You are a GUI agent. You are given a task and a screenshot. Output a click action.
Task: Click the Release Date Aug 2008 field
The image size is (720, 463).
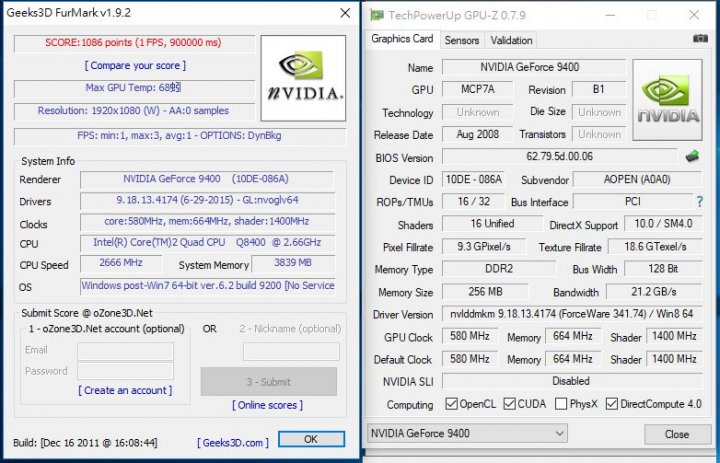click(478, 135)
